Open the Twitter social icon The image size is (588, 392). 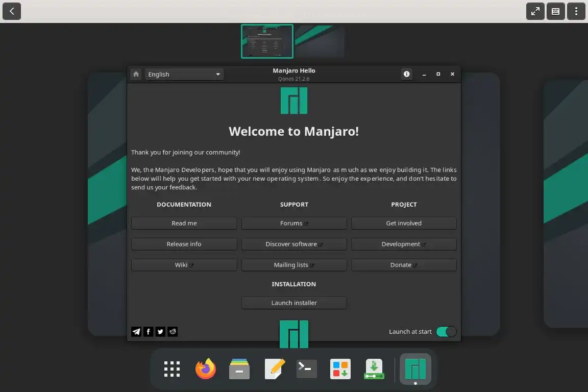(160, 332)
